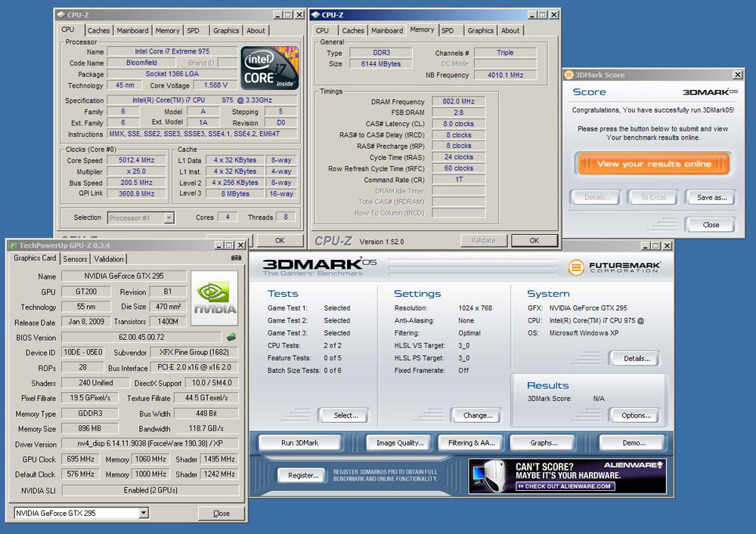The width and height of the screenshot is (756, 534).
Task: Click the NVIDIA logo in GPU-Z
Action: 215,299
